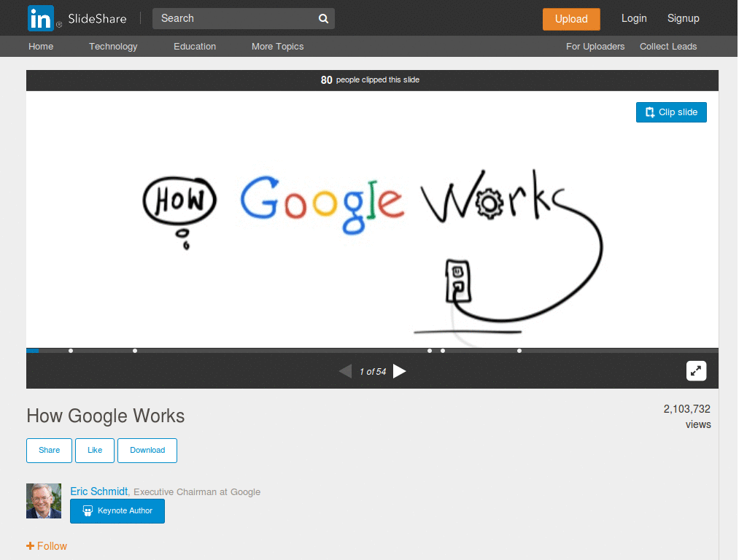This screenshot has width=747, height=560.
Task: Open the Login link
Action: (634, 18)
